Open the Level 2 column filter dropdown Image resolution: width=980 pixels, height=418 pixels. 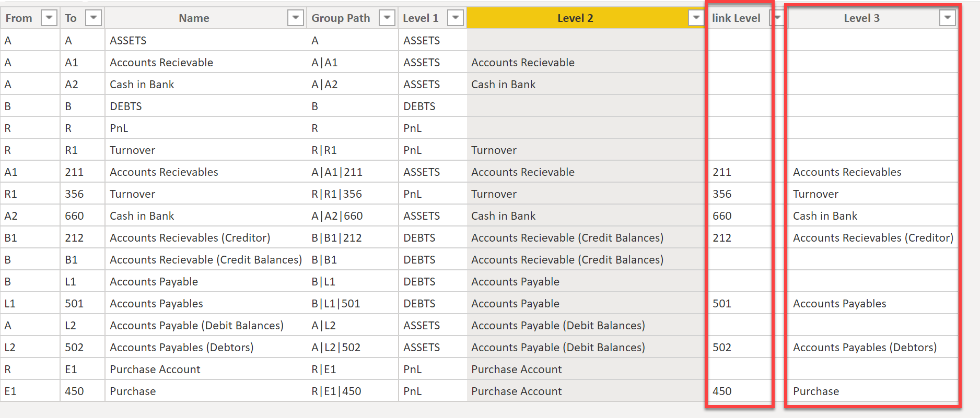[x=695, y=18]
